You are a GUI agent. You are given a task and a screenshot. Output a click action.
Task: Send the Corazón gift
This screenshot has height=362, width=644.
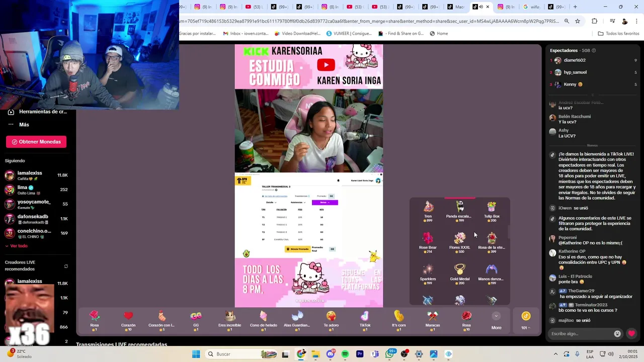click(128, 320)
